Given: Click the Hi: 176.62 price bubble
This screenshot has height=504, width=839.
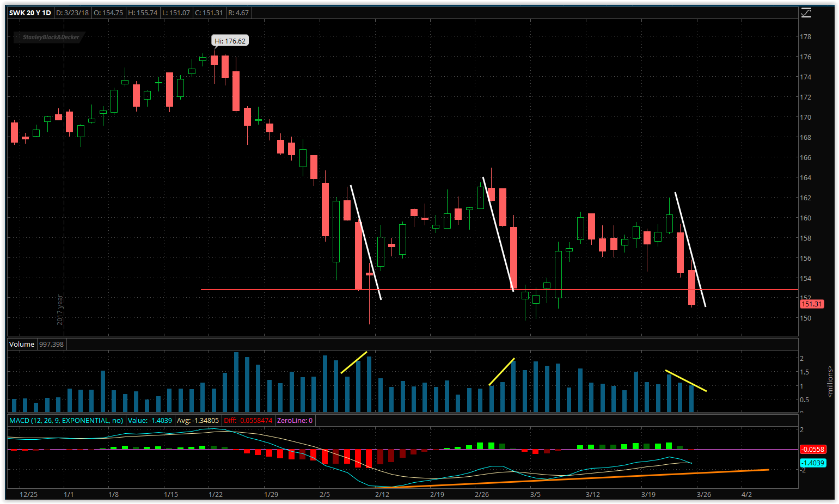Looking at the screenshot, I should (x=230, y=41).
